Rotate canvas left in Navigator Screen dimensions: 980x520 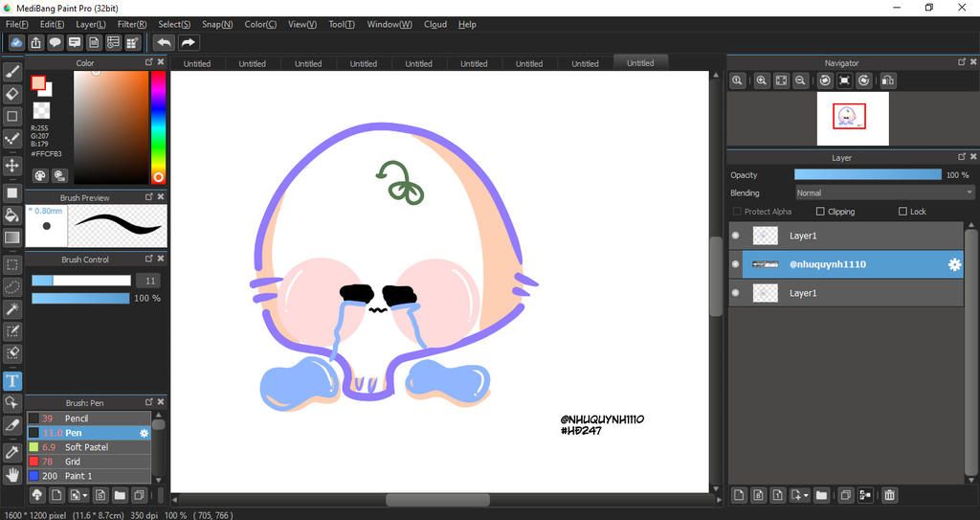(x=825, y=80)
